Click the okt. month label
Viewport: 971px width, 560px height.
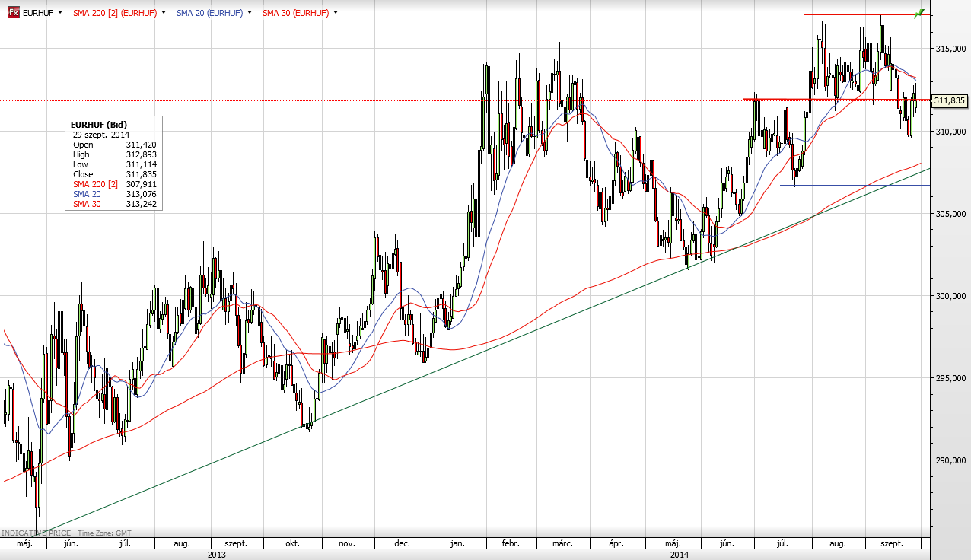pos(292,544)
